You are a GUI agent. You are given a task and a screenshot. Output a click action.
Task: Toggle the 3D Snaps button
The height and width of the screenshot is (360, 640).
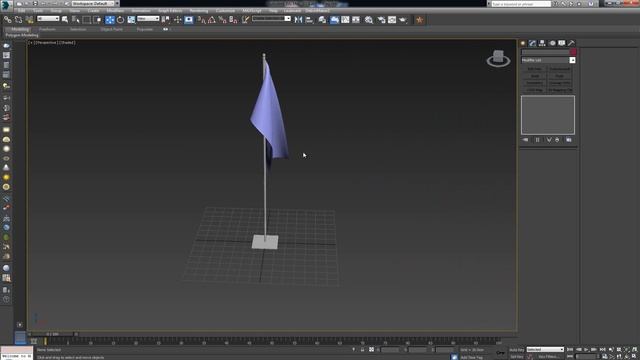pos(201,20)
